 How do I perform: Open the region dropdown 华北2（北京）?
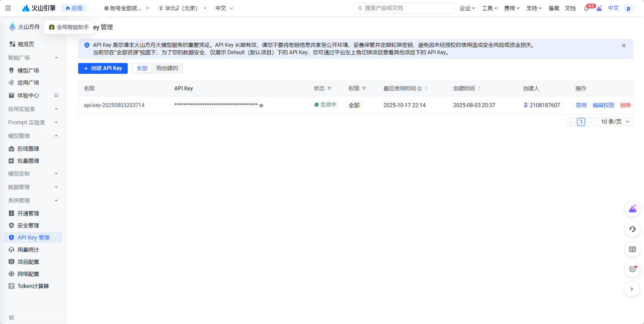183,8
